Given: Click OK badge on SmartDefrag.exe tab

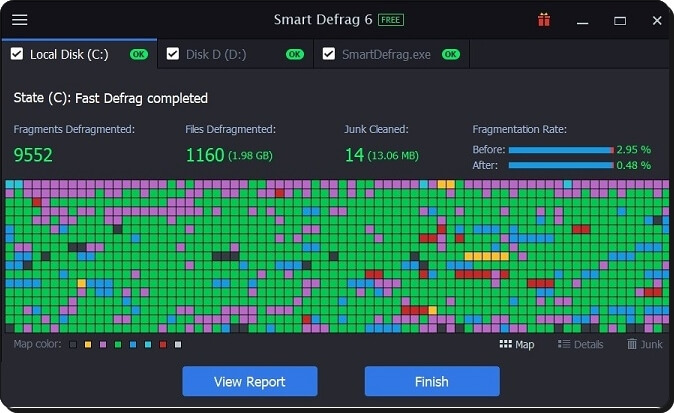Looking at the screenshot, I should pyautogui.click(x=451, y=55).
